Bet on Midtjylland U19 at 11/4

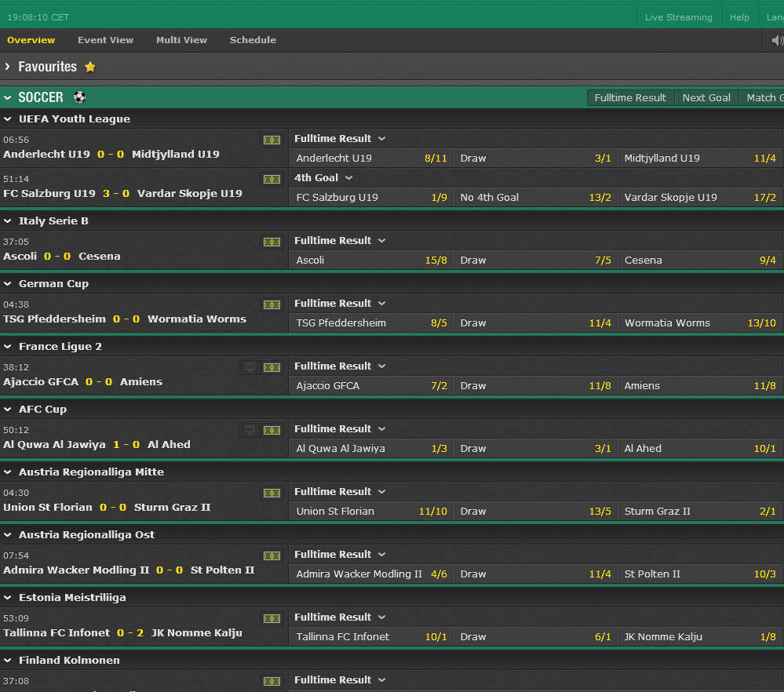pyautogui.click(x=699, y=158)
